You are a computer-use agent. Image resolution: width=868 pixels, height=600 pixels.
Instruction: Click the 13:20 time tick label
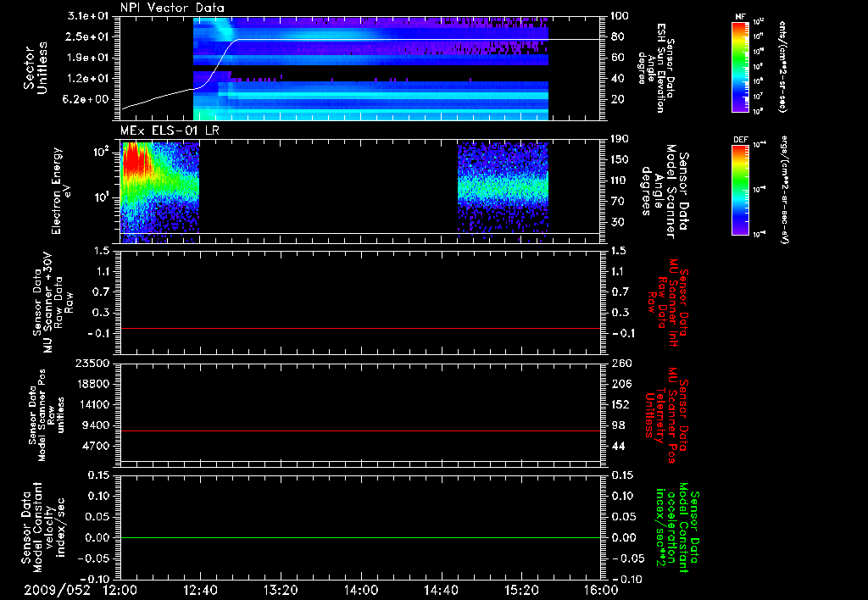(x=281, y=590)
